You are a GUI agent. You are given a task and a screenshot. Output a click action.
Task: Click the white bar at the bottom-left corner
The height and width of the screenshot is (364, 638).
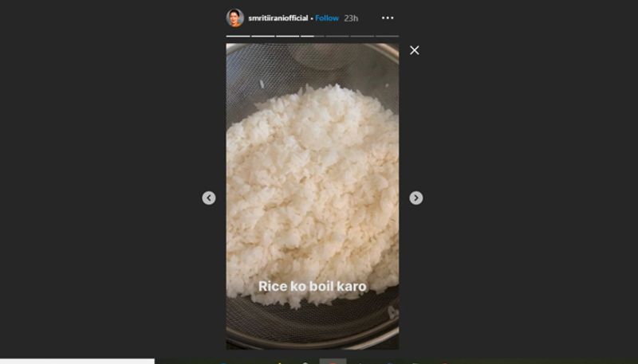(77, 361)
